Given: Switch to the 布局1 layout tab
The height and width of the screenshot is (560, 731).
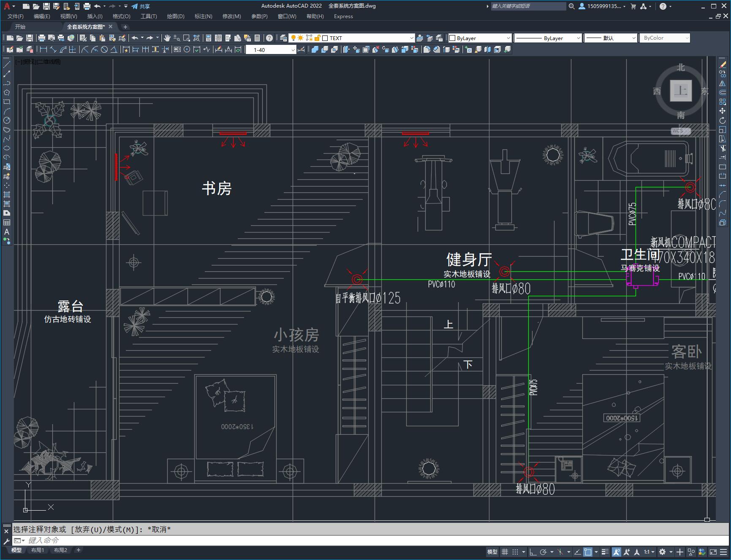Looking at the screenshot, I should pos(38,550).
